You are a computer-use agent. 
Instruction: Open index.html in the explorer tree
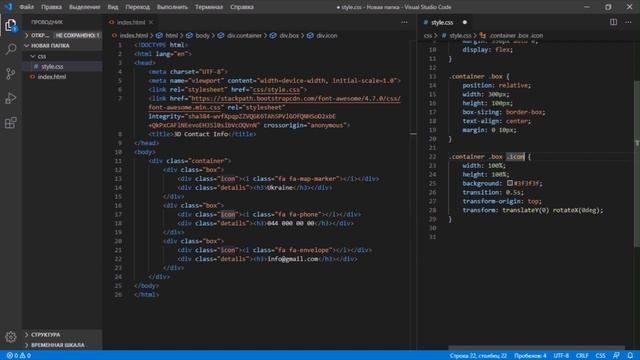click(52, 77)
